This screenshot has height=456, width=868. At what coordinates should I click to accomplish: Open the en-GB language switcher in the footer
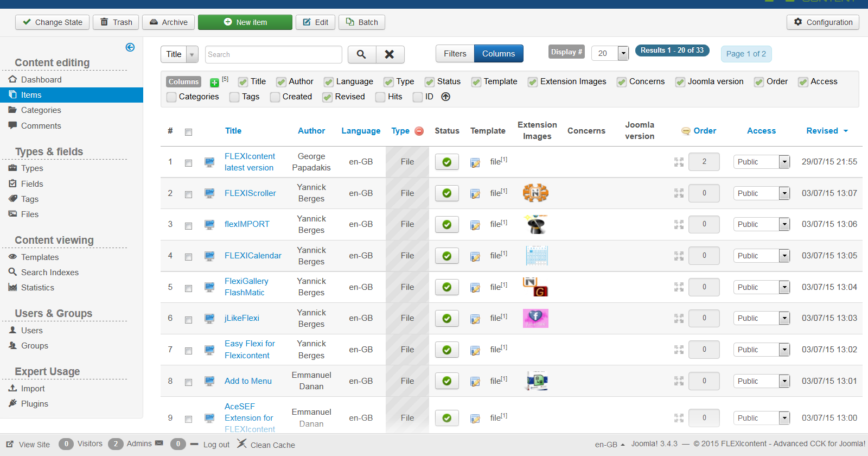click(x=610, y=444)
